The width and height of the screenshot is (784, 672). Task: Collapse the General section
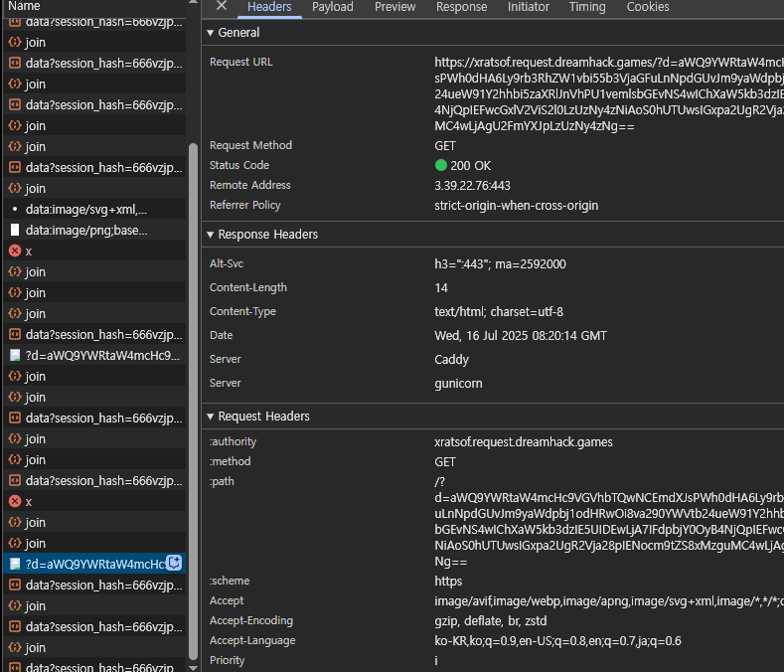pos(211,33)
